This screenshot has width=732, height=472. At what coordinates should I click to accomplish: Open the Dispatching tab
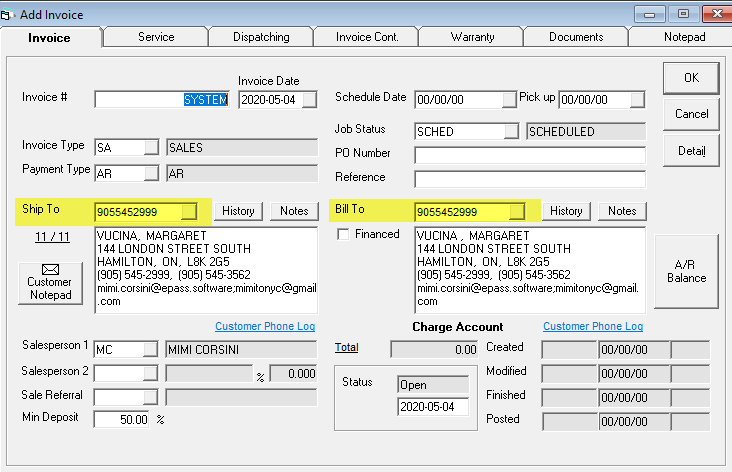261,37
